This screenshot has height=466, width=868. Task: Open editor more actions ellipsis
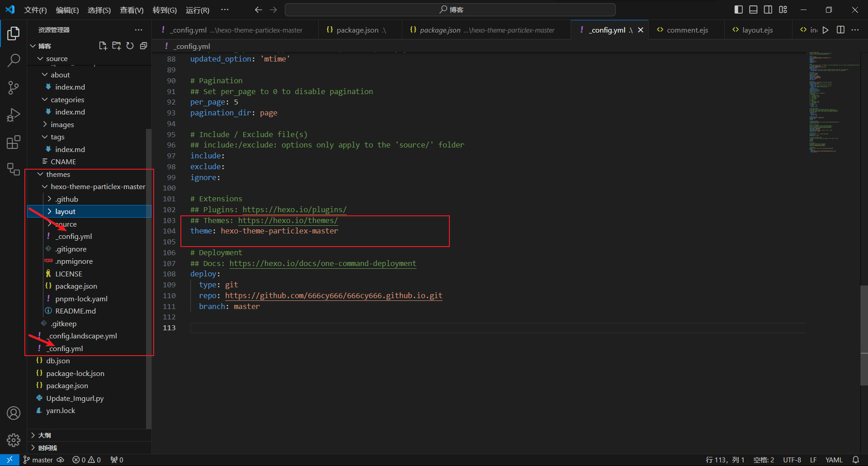point(855,30)
